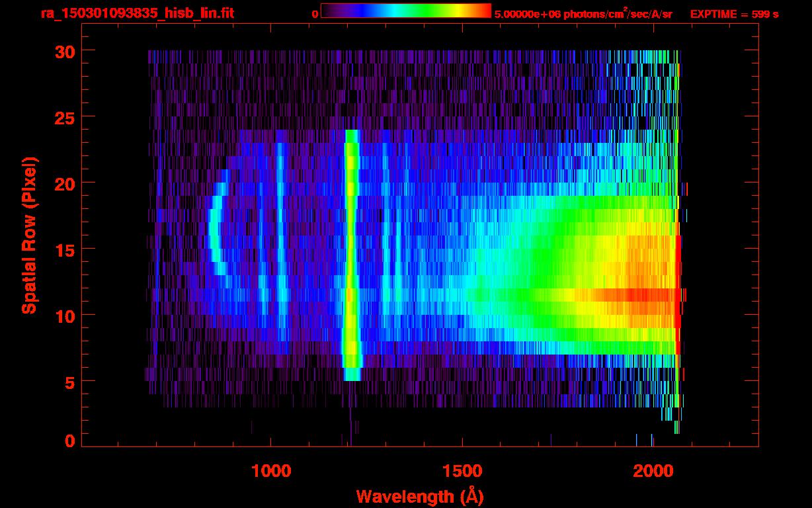Viewport: 812px width, 508px height.
Task: Click the y-axis tick label 25
Action: [x=63, y=117]
